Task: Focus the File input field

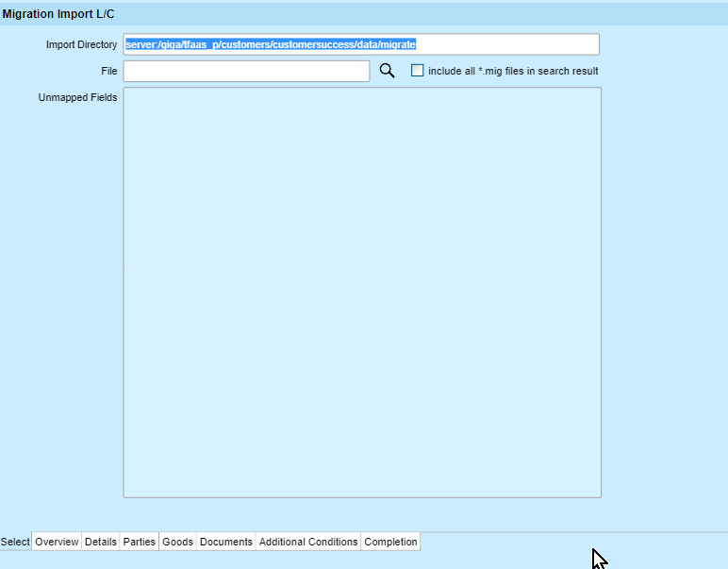Action: [246, 71]
